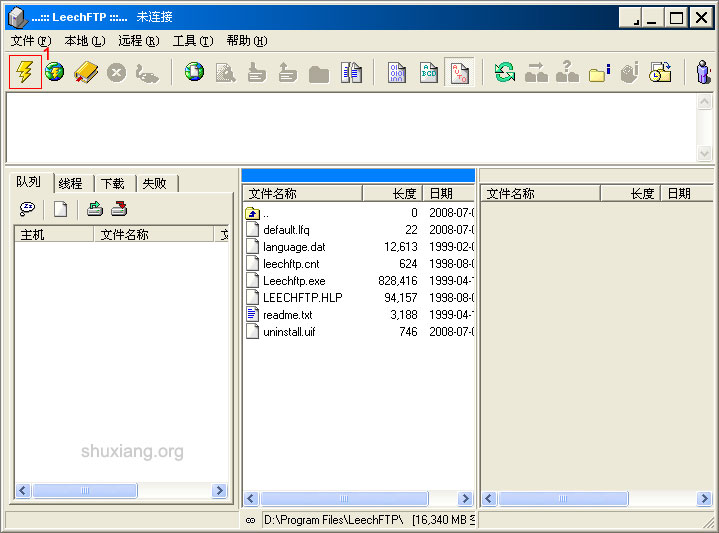The width and height of the screenshot is (719, 533).
Task: Click the globe with document icon
Action: 194,72
